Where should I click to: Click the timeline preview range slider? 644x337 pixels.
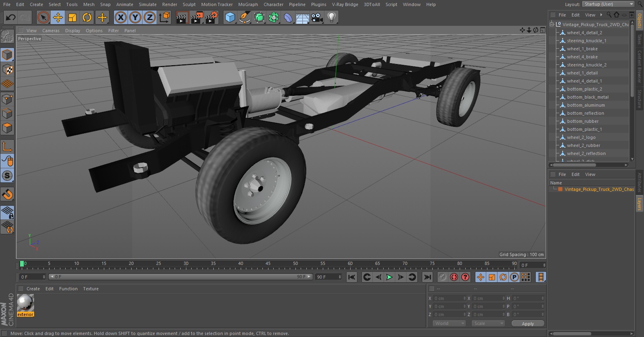coord(180,277)
